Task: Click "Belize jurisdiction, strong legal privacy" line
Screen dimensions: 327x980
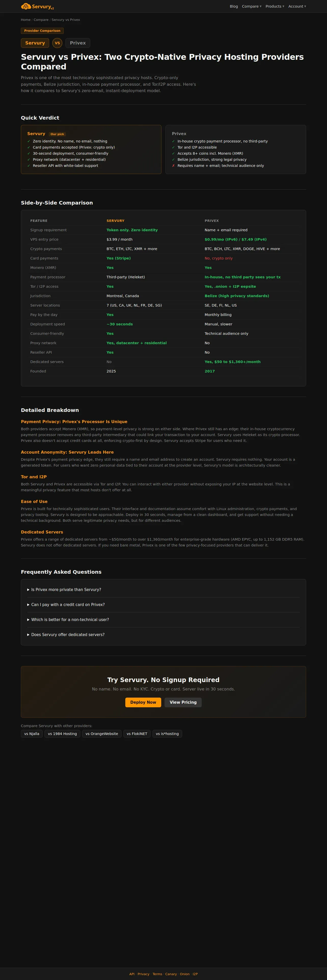Action: click(212, 160)
